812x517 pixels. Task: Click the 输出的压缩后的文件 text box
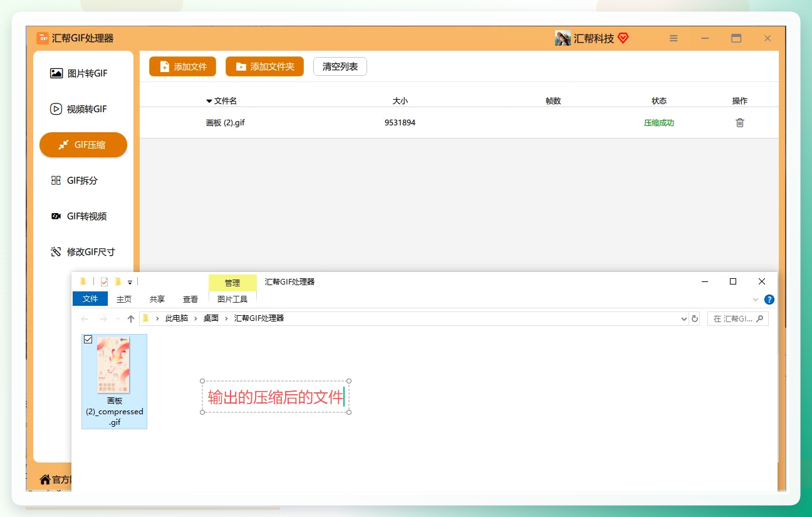(276, 397)
